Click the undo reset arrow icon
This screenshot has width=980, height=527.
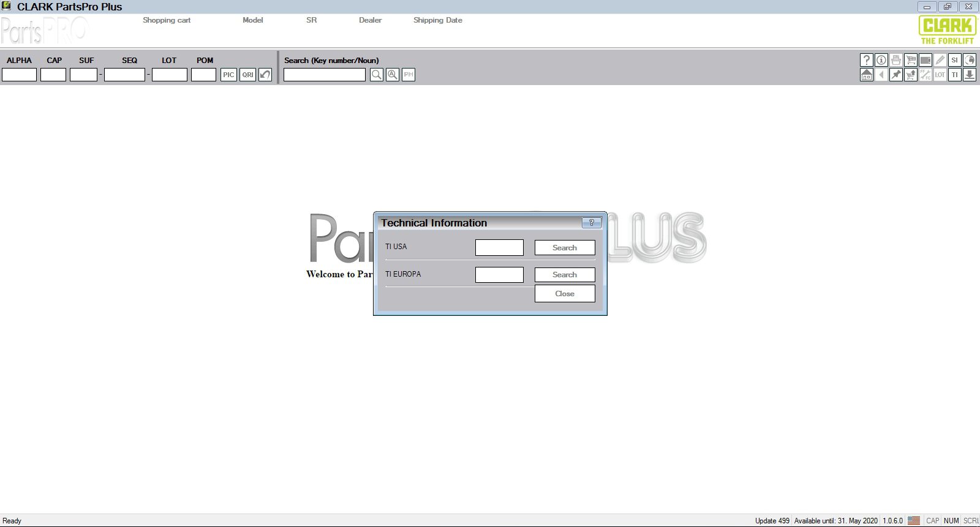point(265,75)
